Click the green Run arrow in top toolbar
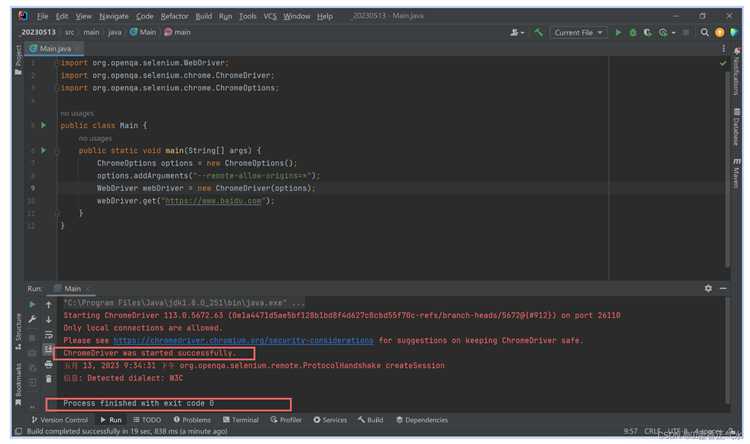This screenshot has height=444, width=750. pos(618,33)
